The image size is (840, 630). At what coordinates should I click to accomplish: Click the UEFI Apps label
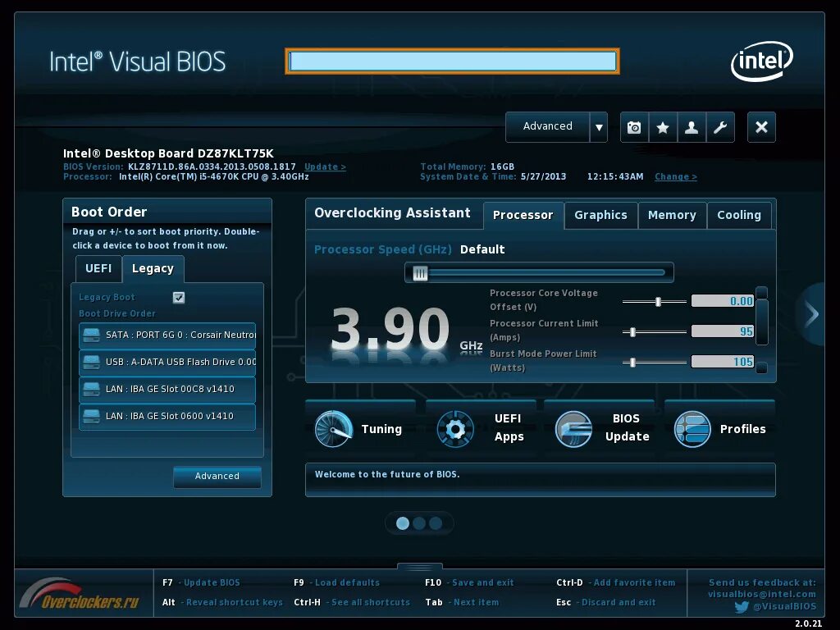(509, 427)
